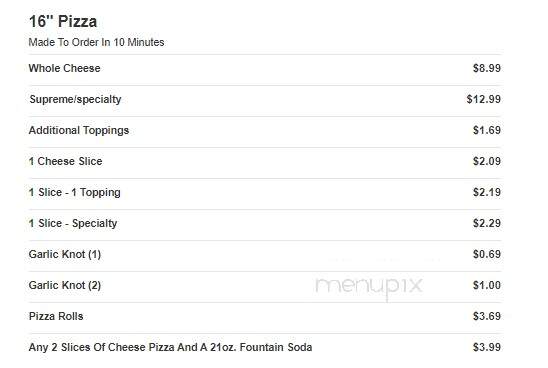Click the Garlic Knot (1) item

65,254
